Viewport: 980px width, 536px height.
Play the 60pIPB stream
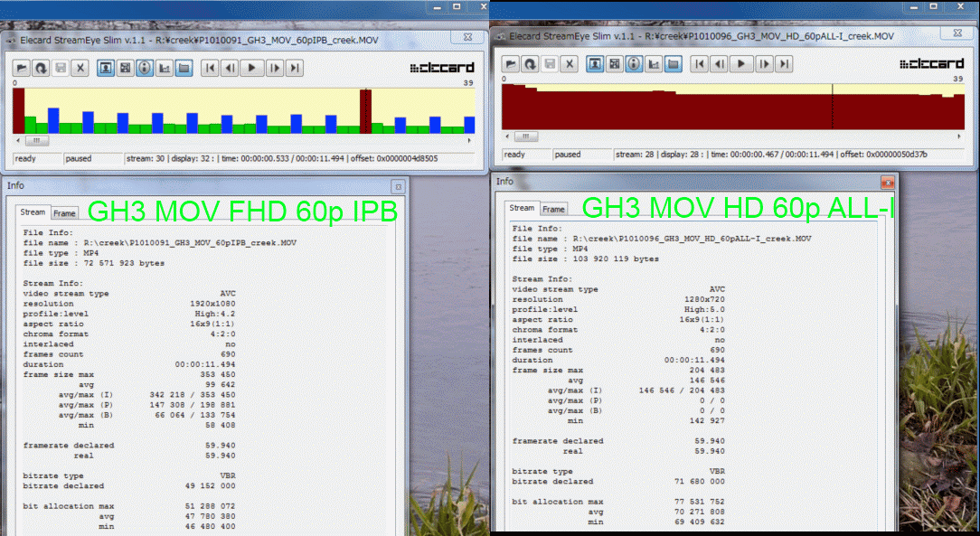[x=252, y=68]
